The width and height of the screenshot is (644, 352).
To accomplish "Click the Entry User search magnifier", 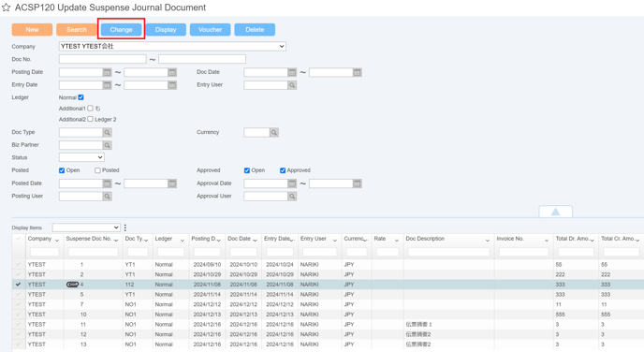I will tap(292, 85).
